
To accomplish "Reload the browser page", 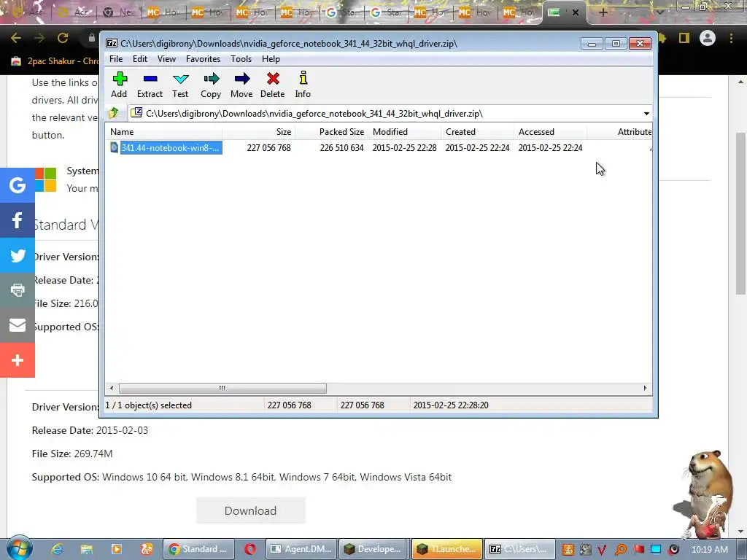I will click(63, 38).
